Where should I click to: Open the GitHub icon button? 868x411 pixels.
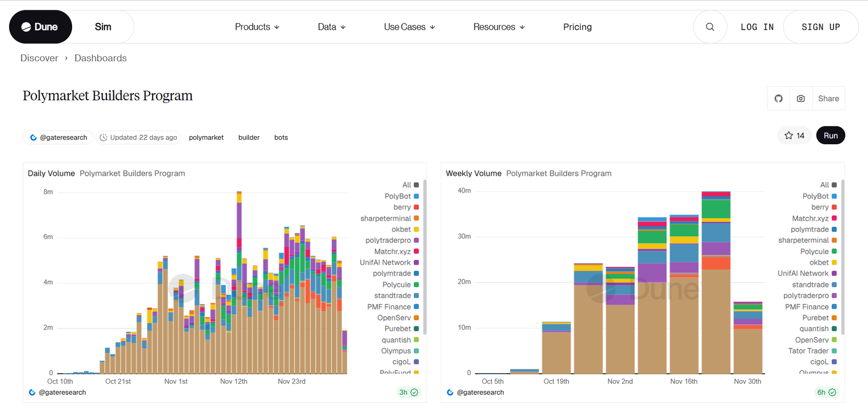[778, 99]
